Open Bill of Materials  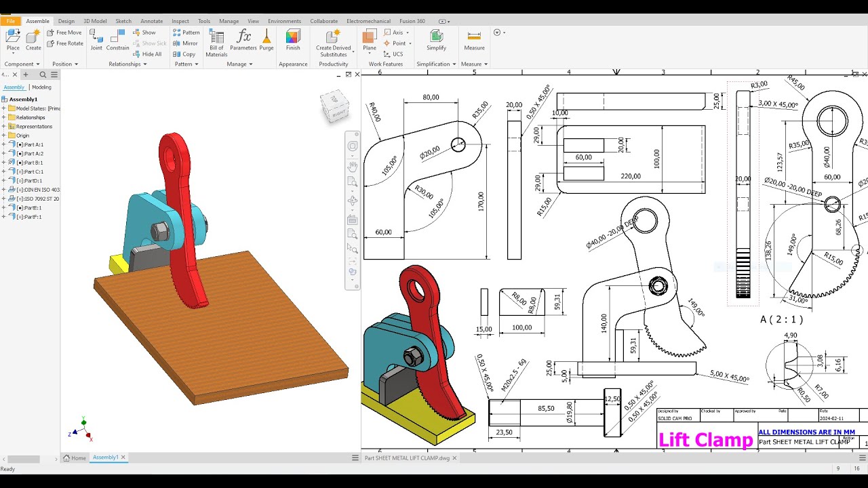(216, 43)
